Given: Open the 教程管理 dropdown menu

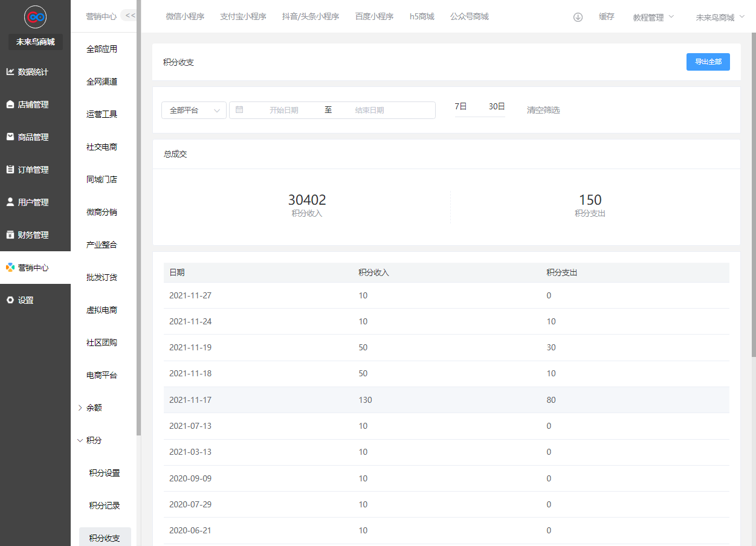Looking at the screenshot, I should (x=653, y=18).
